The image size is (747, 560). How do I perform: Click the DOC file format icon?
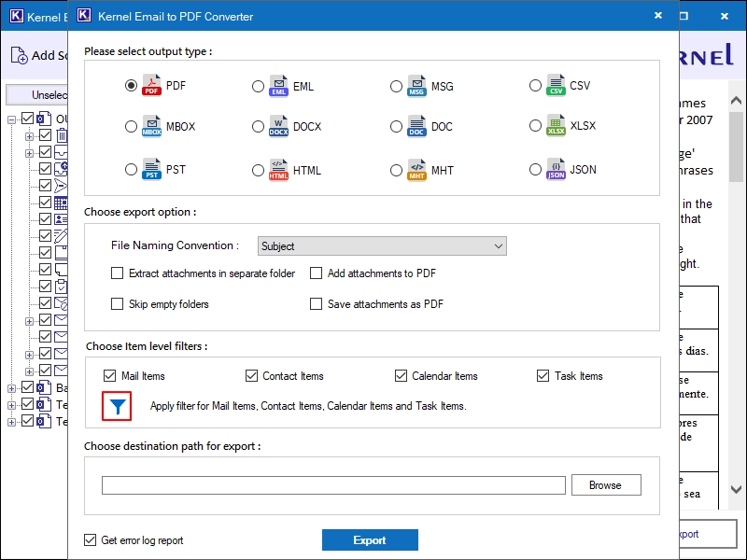tap(416, 126)
